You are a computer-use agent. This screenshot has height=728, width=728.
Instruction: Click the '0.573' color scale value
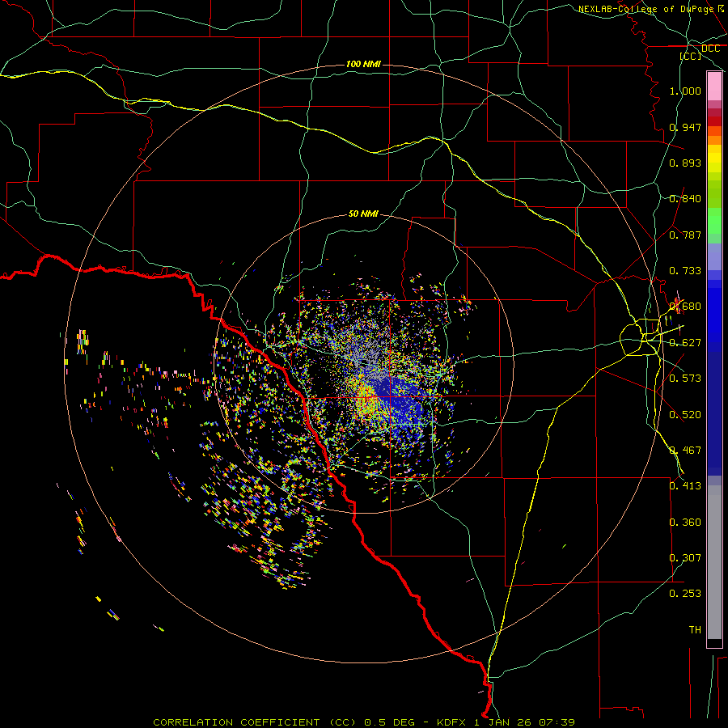[x=685, y=379]
